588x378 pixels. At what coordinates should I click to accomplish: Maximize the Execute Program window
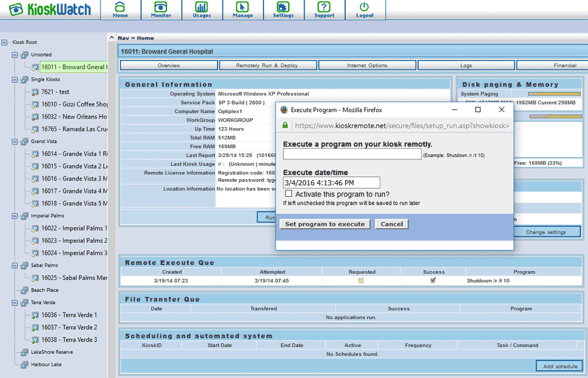(477, 109)
